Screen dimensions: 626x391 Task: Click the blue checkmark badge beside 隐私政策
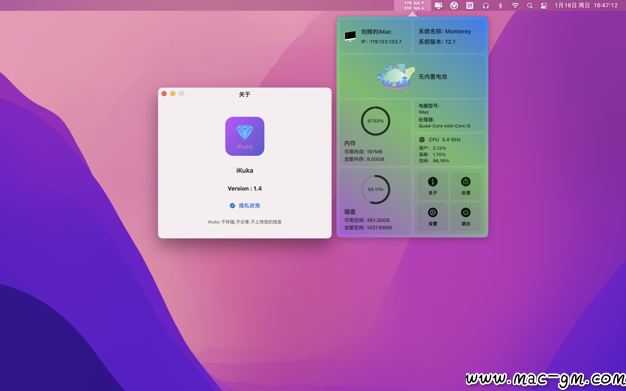click(232, 205)
